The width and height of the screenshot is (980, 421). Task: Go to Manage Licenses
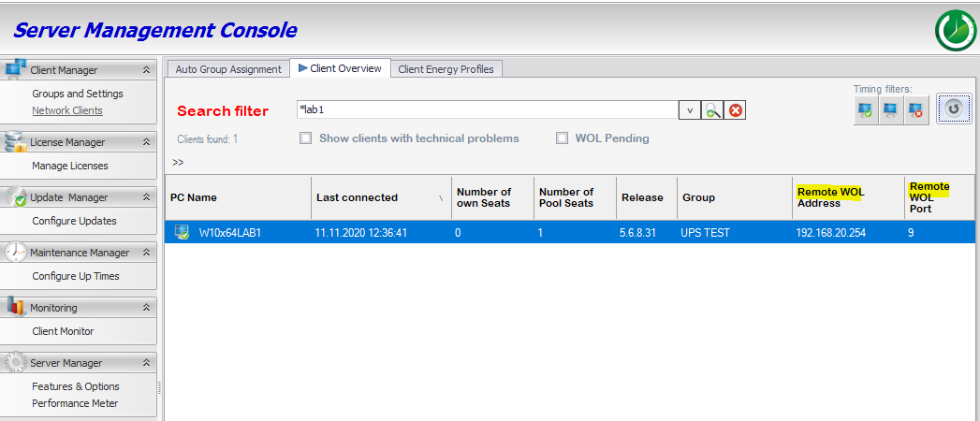coord(70,166)
